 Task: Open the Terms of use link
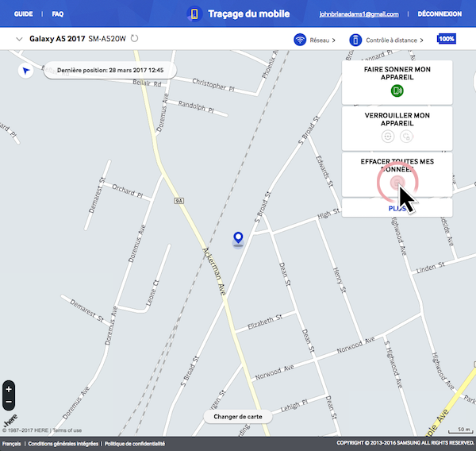(x=67, y=430)
